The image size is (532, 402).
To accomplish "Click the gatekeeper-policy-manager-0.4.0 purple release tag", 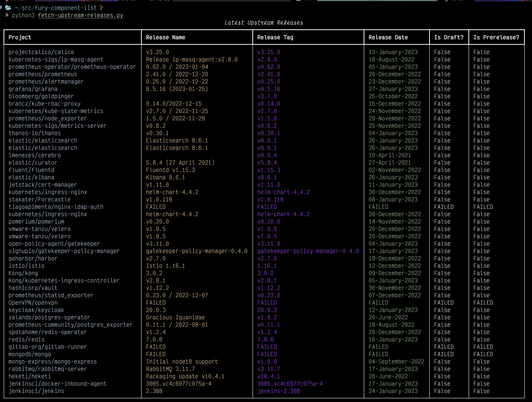I will 308,251.
